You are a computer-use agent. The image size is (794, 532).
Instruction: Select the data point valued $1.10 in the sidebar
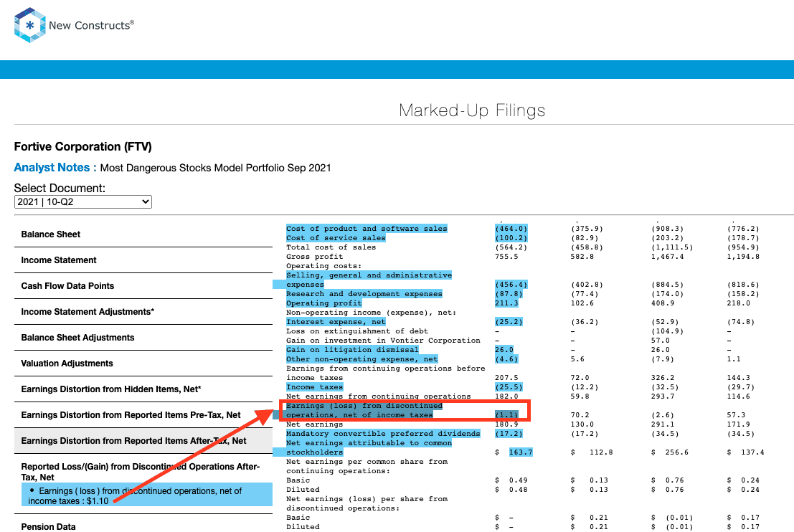pyautogui.click(x=147, y=495)
